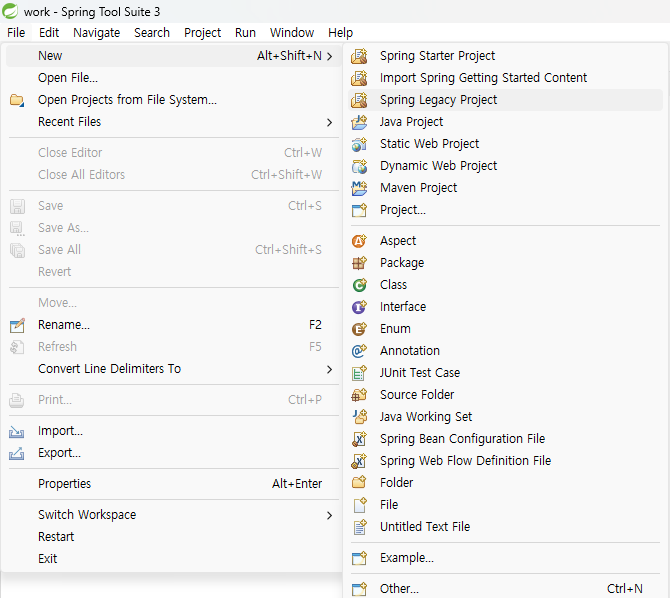The height and width of the screenshot is (598, 670).
Task: Open the File menu
Action: point(16,33)
